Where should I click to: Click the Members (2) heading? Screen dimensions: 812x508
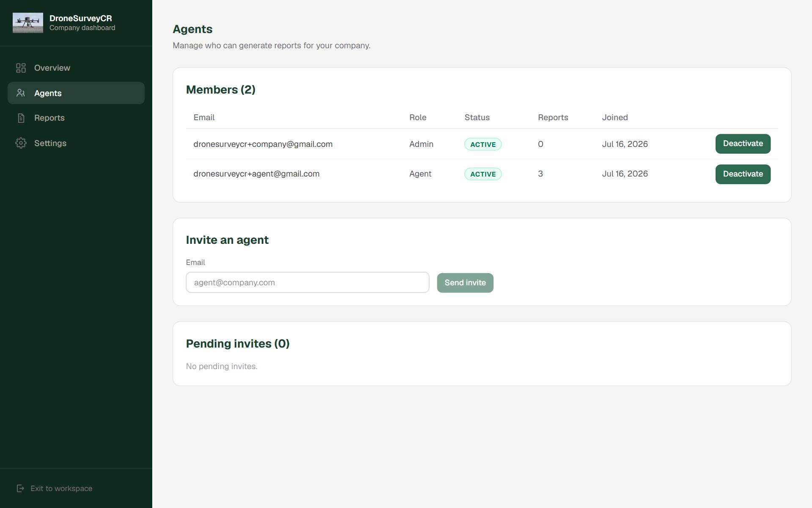(221, 90)
